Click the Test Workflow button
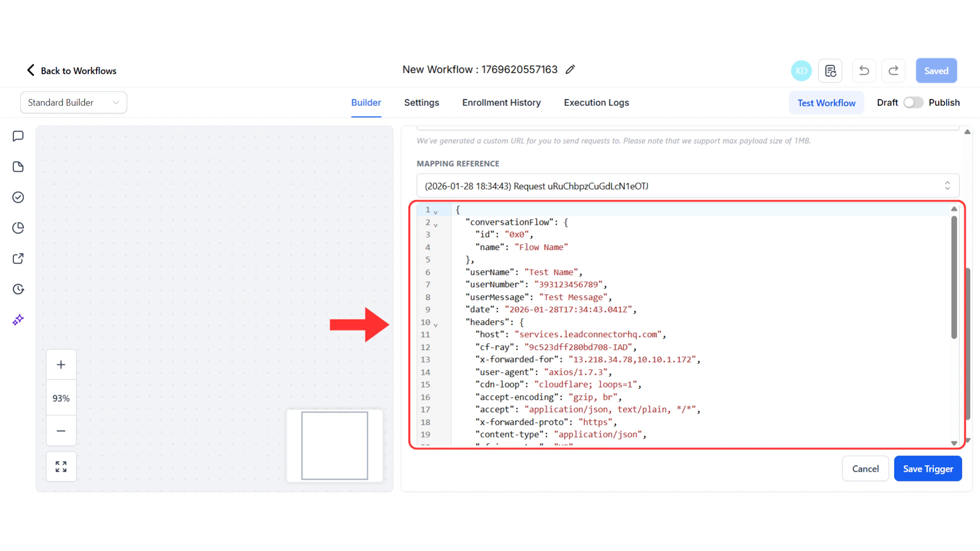The image size is (980, 551). (x=826, y=103)
